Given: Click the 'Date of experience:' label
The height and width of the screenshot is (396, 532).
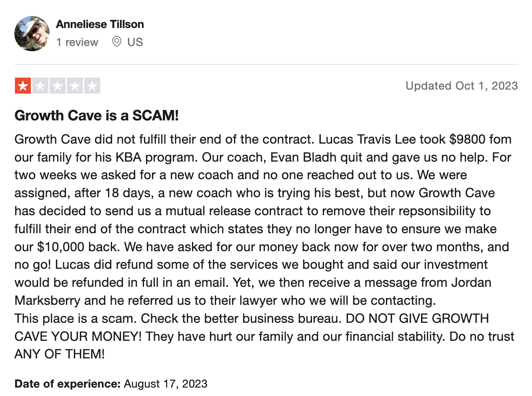Looking at the screenshot, I should tap(67, 384).
